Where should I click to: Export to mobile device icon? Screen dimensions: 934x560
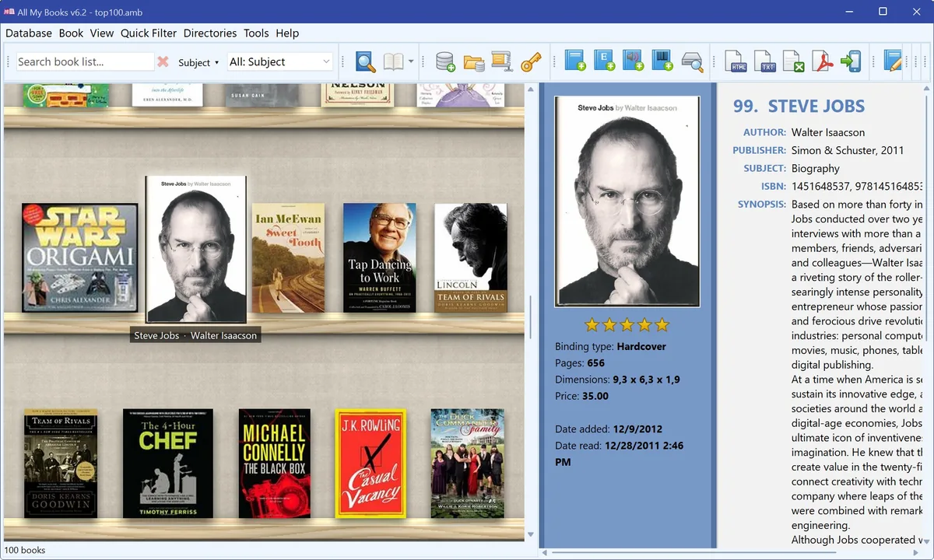(x=851, y=61)
